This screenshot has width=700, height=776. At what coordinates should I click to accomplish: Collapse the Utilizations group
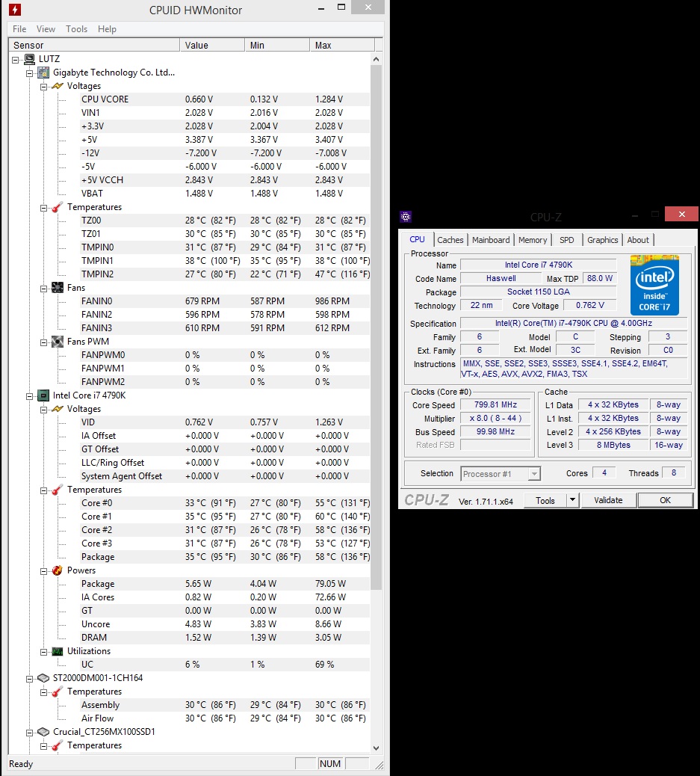pyautogui.click(x=43, y=652)
